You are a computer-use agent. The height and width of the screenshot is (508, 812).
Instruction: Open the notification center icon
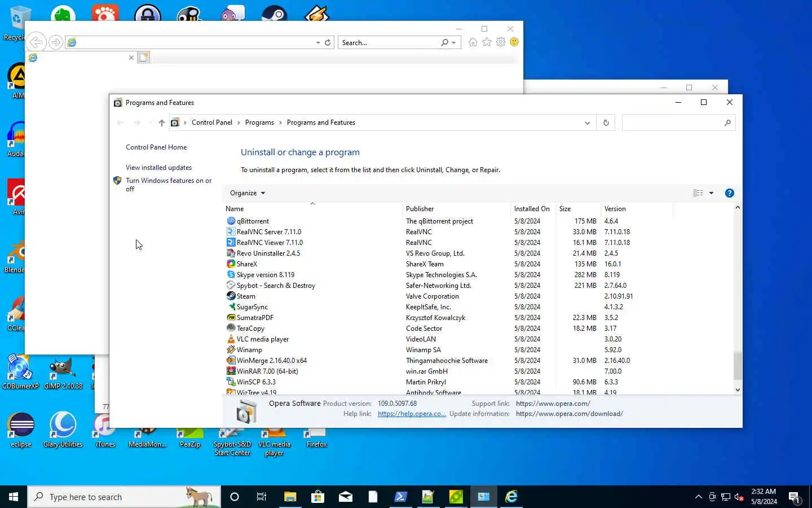pos(795,497)
